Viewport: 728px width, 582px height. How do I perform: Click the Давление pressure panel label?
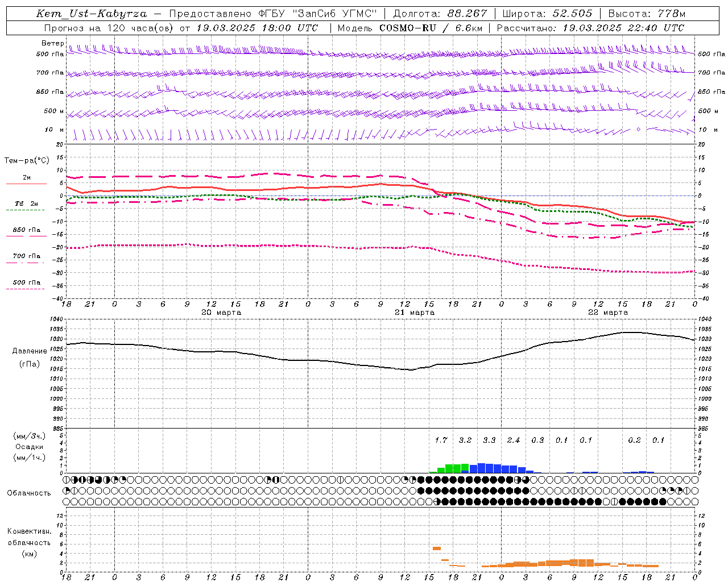pos(30,351)
